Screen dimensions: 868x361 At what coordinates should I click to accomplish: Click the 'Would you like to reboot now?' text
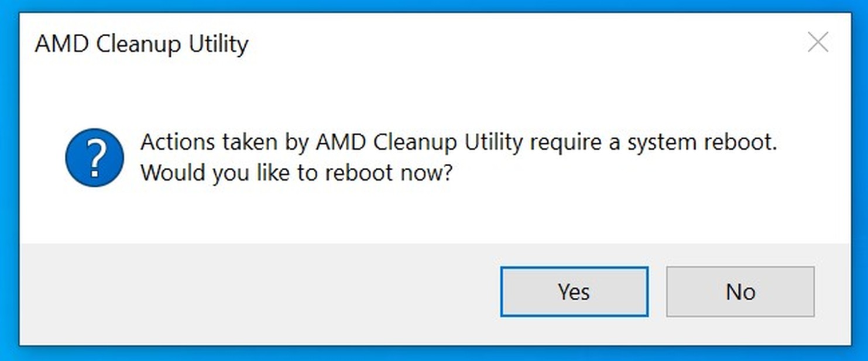tap(297, 173)
